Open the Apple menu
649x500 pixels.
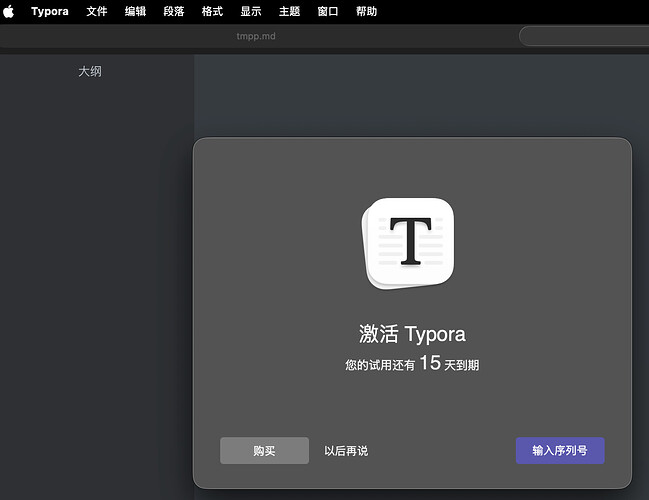pos(8,11)
